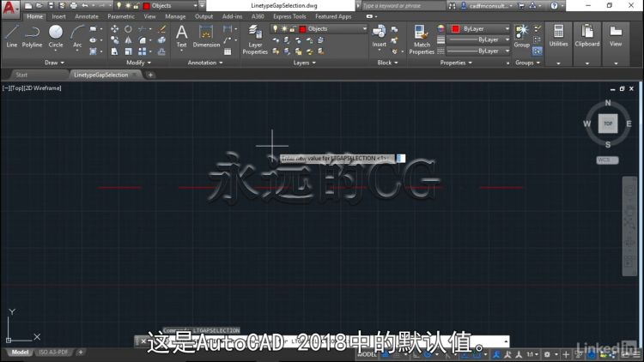Click the red ByLayer color swatch in Properties

click(x=455, y=28)
